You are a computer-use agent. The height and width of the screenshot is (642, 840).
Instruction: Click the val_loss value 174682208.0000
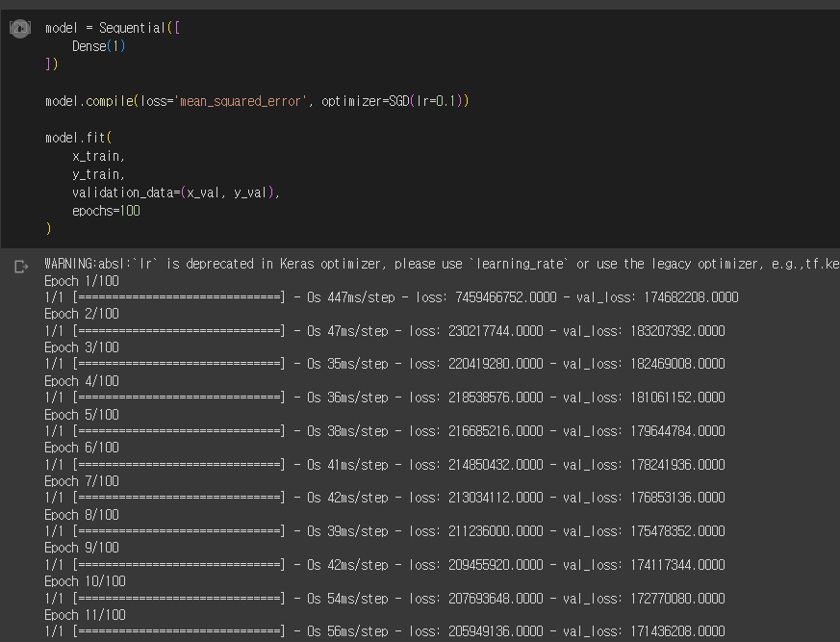coord(691,297)
